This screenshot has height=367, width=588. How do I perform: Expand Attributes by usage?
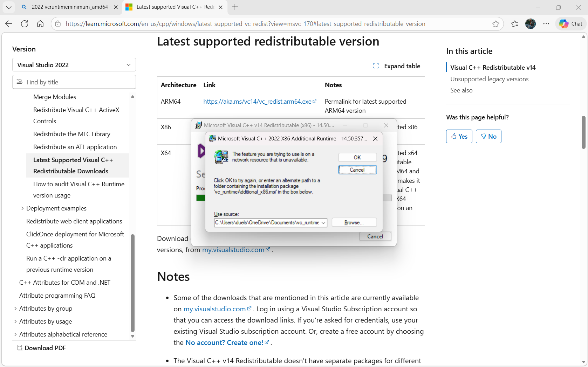pos(46,321)
